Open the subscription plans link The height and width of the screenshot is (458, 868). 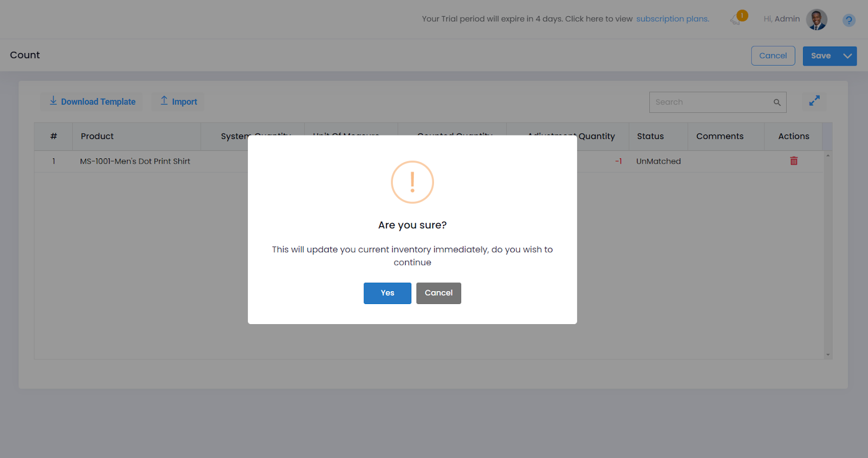[x=672, y=19]
